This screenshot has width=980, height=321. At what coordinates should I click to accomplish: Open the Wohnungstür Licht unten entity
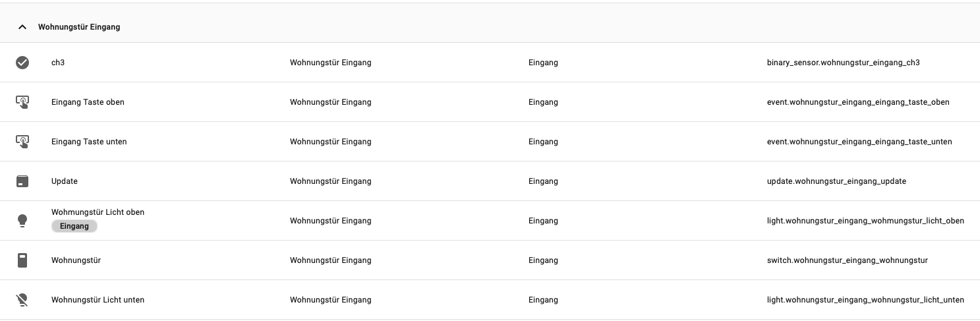pos(98,300)
